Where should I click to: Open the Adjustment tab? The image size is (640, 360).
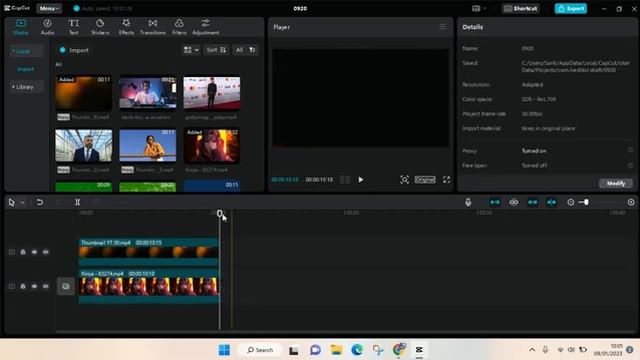coord(205,27)
